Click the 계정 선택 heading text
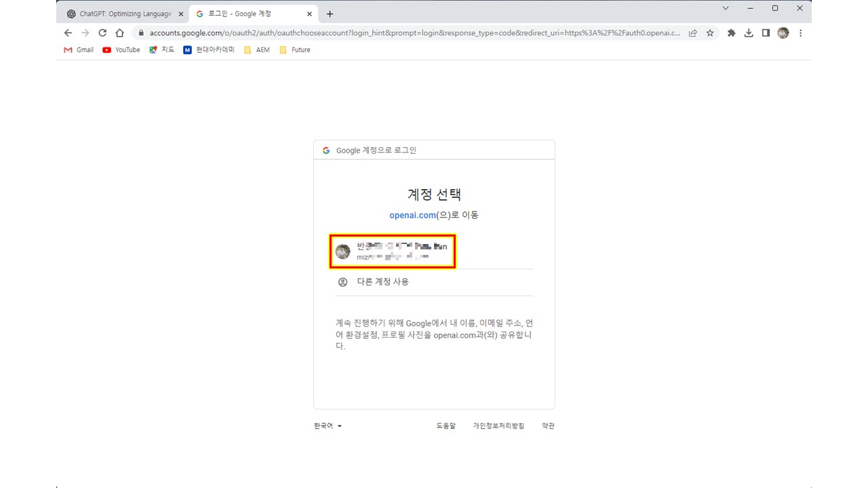 [x=434, y=195]
